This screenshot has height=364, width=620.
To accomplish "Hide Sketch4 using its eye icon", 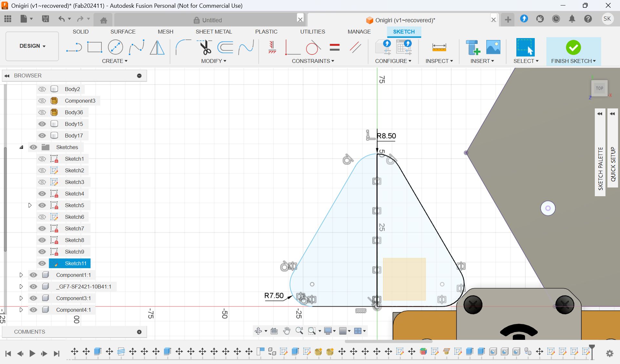I will 42,194.
